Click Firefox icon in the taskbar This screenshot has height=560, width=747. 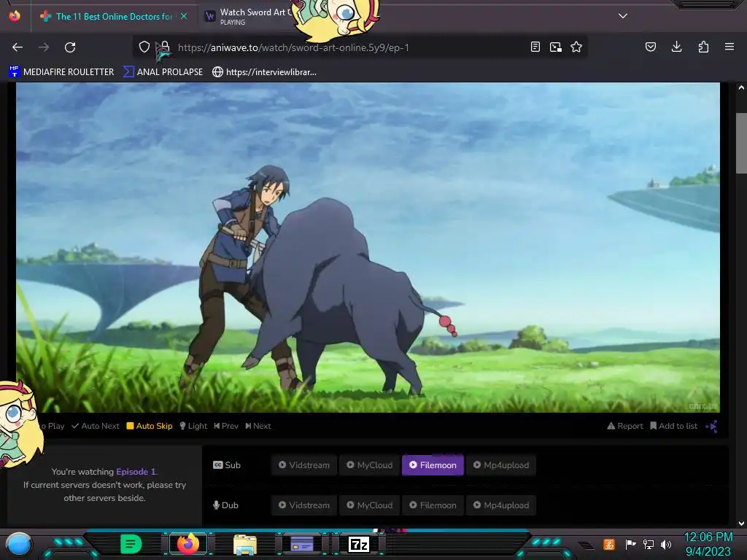coord(187,544)
